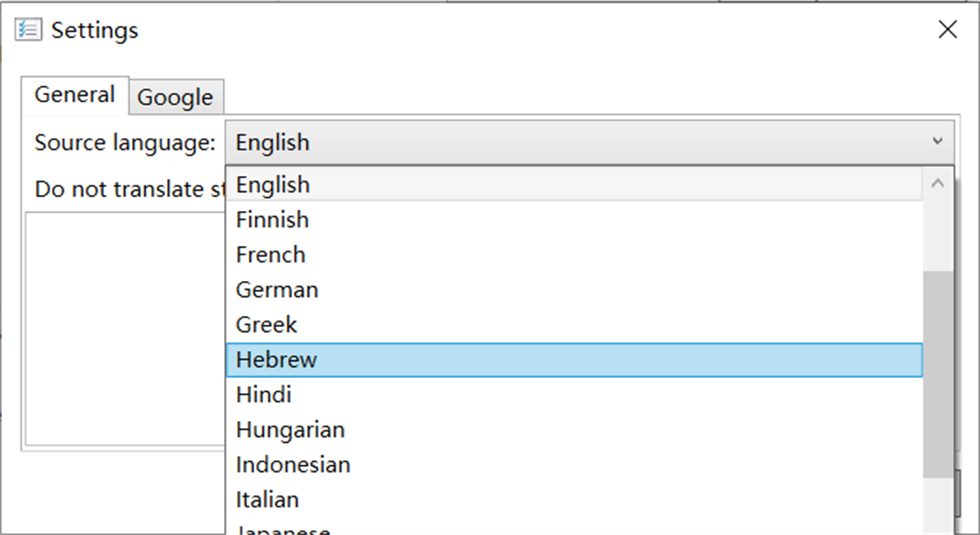Select the General tab
980x535 pixels.
point(74,94)
